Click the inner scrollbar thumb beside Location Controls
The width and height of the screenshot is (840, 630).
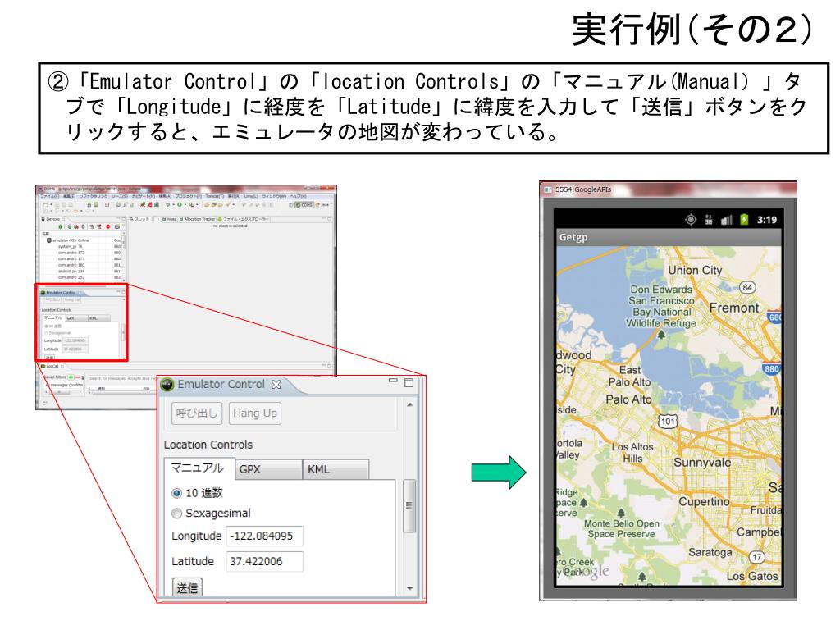point(409,505)
